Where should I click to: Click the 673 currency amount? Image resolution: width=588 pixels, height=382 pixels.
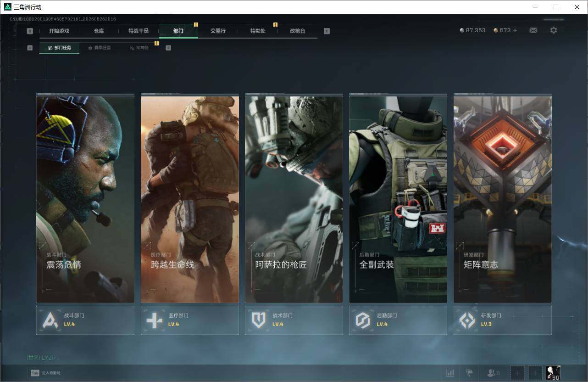point(505,30)
